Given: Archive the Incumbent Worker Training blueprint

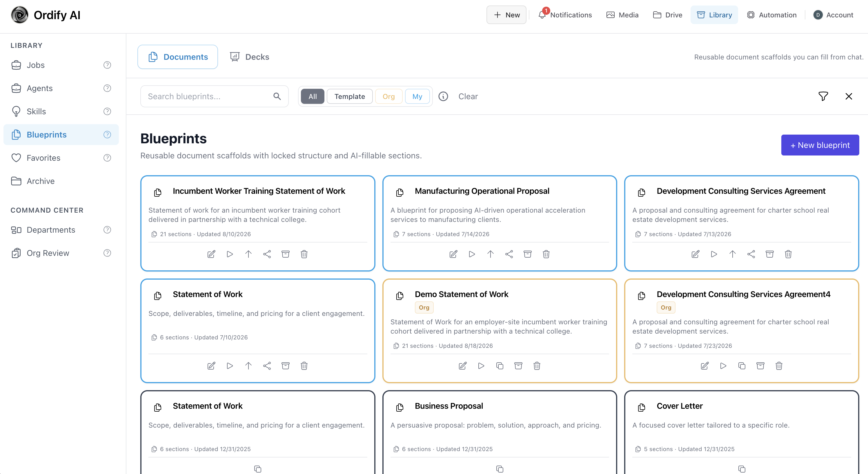Looking at the screenshot, I should tap(285, 254).
